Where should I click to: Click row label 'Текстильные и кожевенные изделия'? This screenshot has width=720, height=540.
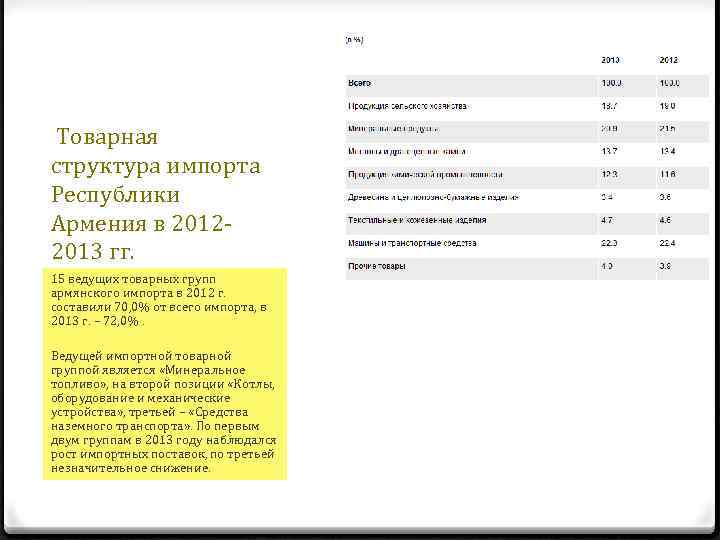pyautogui.click(x=417, y=220)
